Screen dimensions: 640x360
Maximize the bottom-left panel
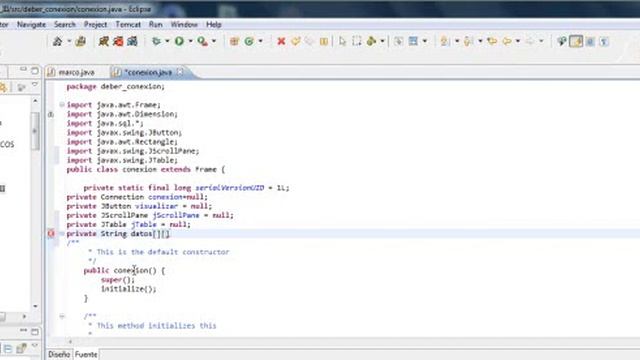click(x=35, y=331)
